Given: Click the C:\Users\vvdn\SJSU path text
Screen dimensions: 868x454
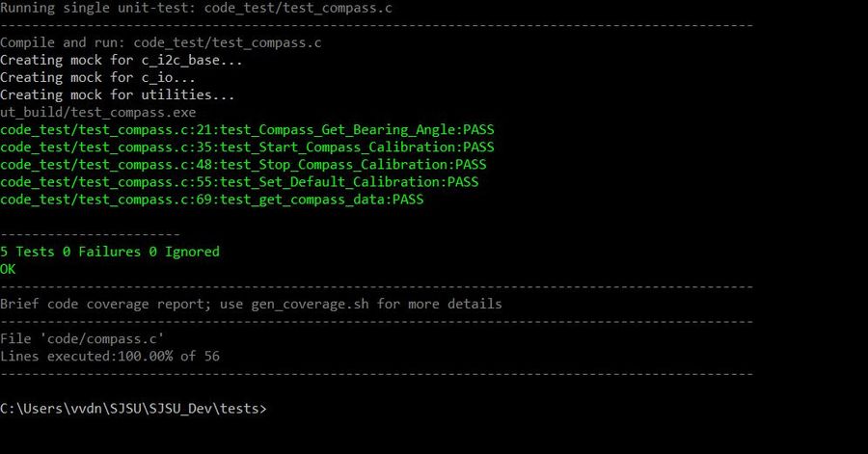Looking at the screenshot, I should [x=72, y=409].
